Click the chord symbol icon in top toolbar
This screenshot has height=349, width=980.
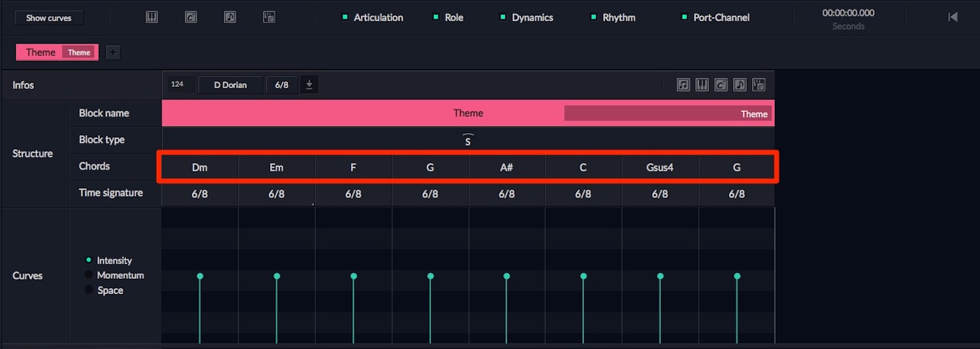(x=191, y=17)
